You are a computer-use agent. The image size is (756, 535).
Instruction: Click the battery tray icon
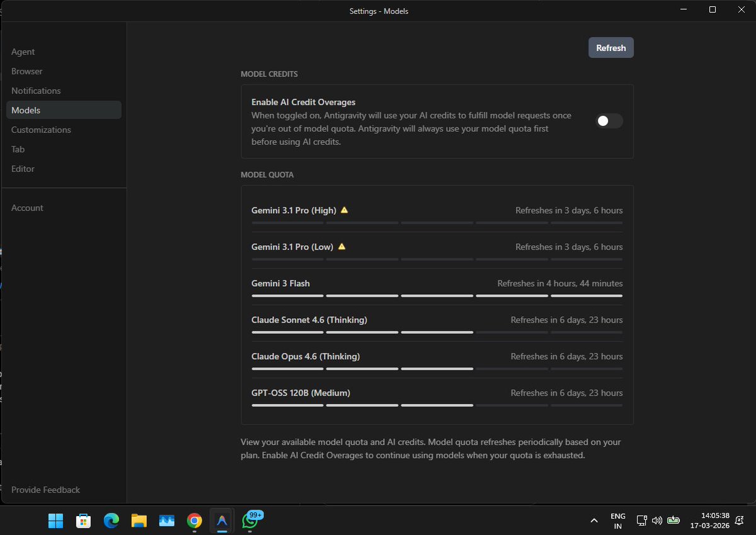tap(673, 521)
